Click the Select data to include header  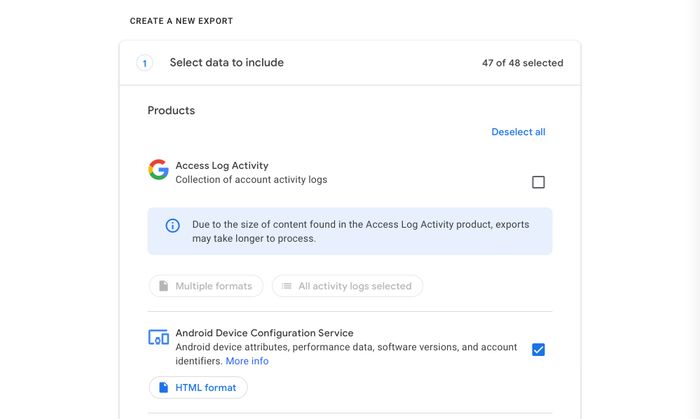[227, 62]
